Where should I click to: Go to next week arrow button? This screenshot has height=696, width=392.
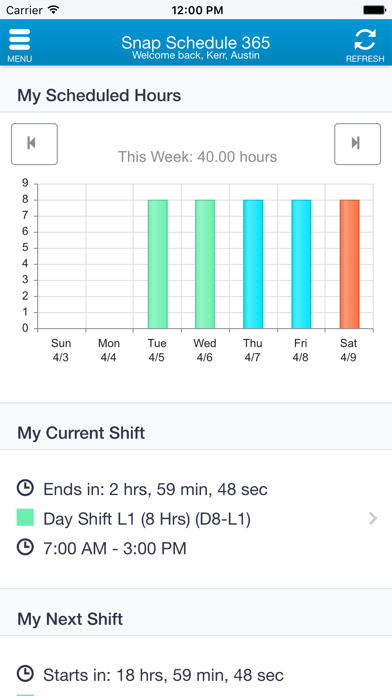tap(357, 144)
